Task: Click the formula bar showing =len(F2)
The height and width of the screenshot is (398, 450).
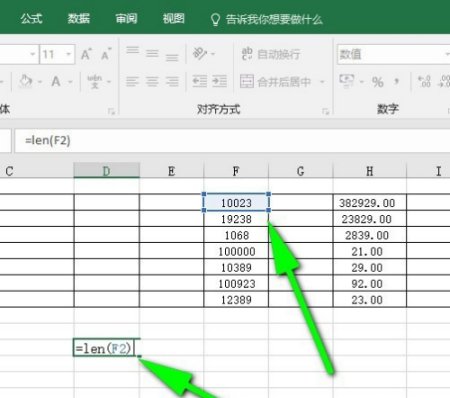Action: tap(232, 140)
